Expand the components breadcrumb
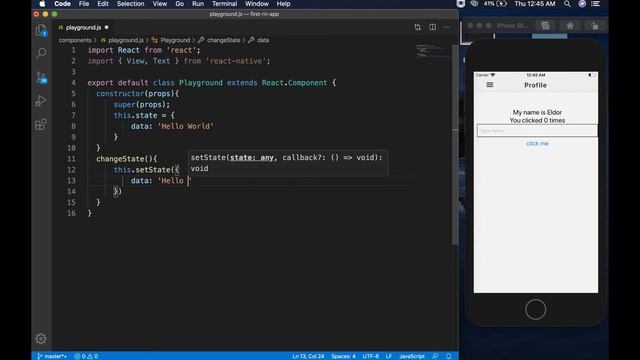The height and width of the screenshot is (360, 640). 75,40
